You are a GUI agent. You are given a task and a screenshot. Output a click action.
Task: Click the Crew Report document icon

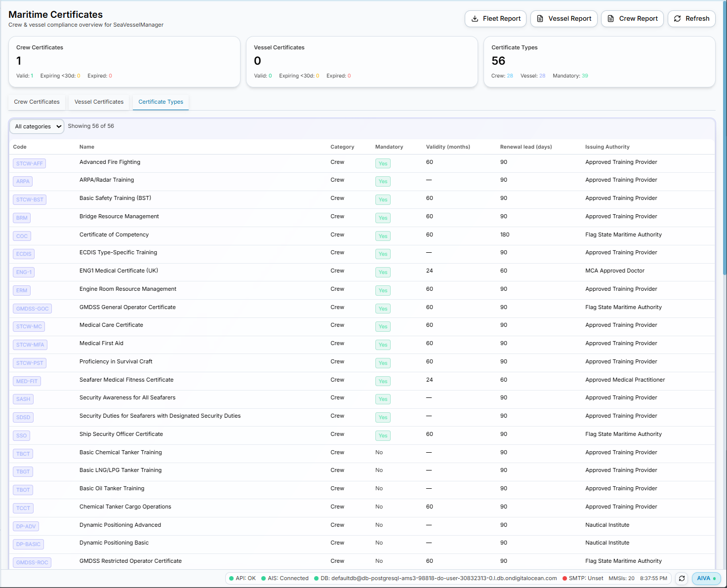coord(610,19)
